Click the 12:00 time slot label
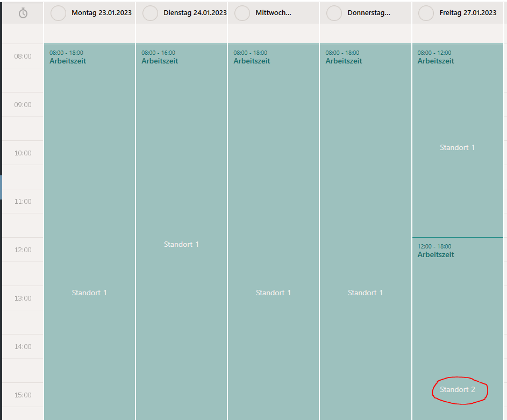507x420 pixels. [23, 250]
